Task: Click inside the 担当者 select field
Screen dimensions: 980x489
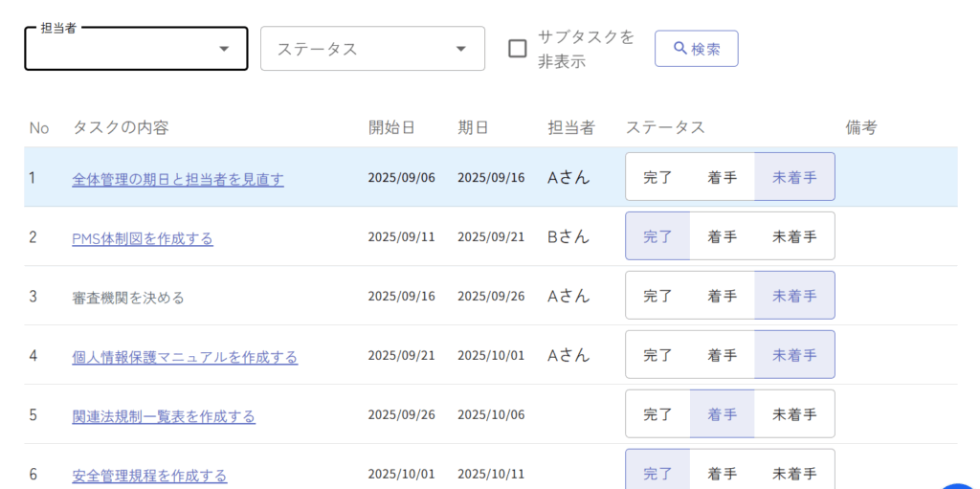Action: point(136,48)
